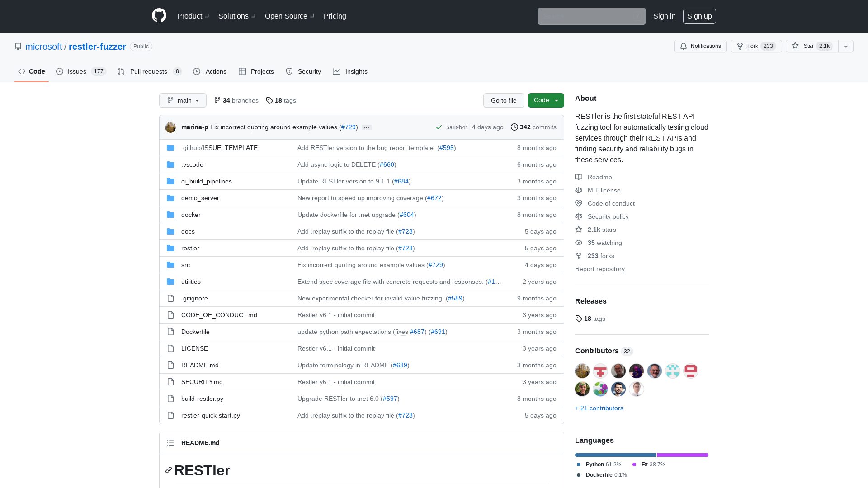Open the restler-fuzzer repository name link
868x488 pixels.
97,47
